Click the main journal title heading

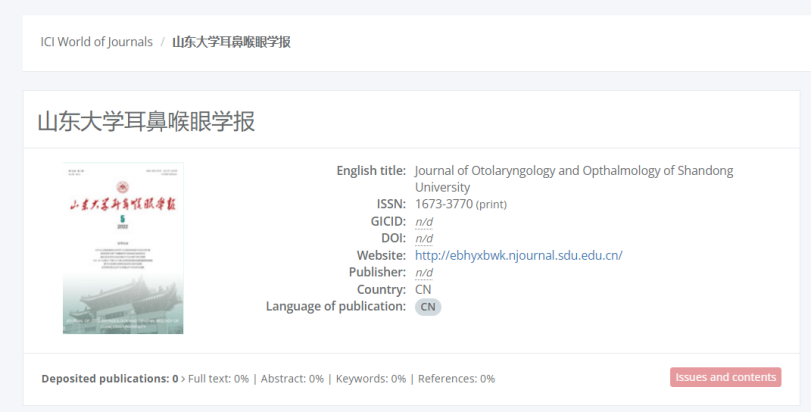click(x=146, y=122)
